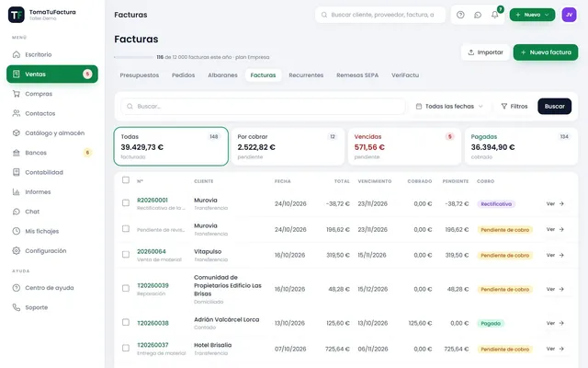Select the Ventas invoice icon
This screenshot has height=368, width=588.
pos(17,74)
